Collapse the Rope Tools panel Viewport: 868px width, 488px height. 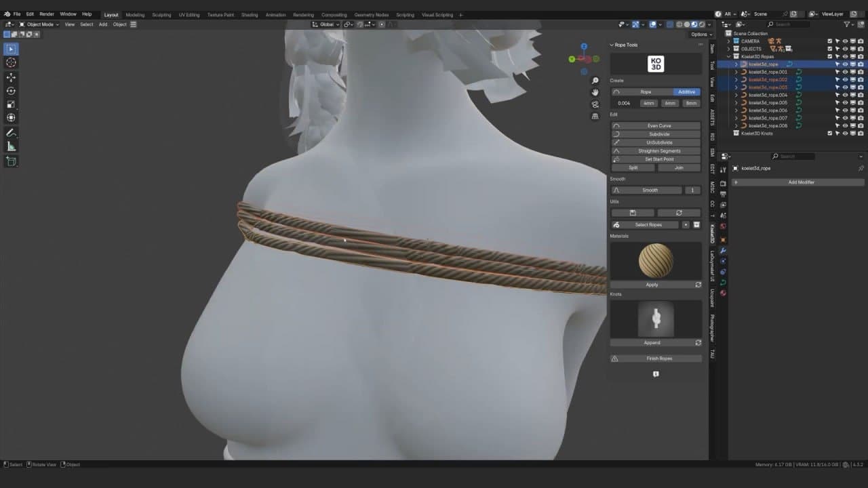[x=612, y=45]
